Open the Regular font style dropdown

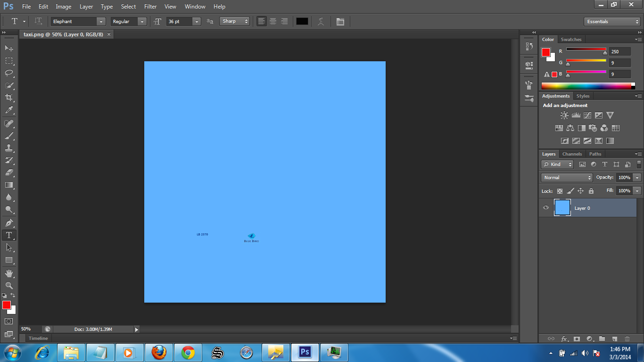(142, 22)
